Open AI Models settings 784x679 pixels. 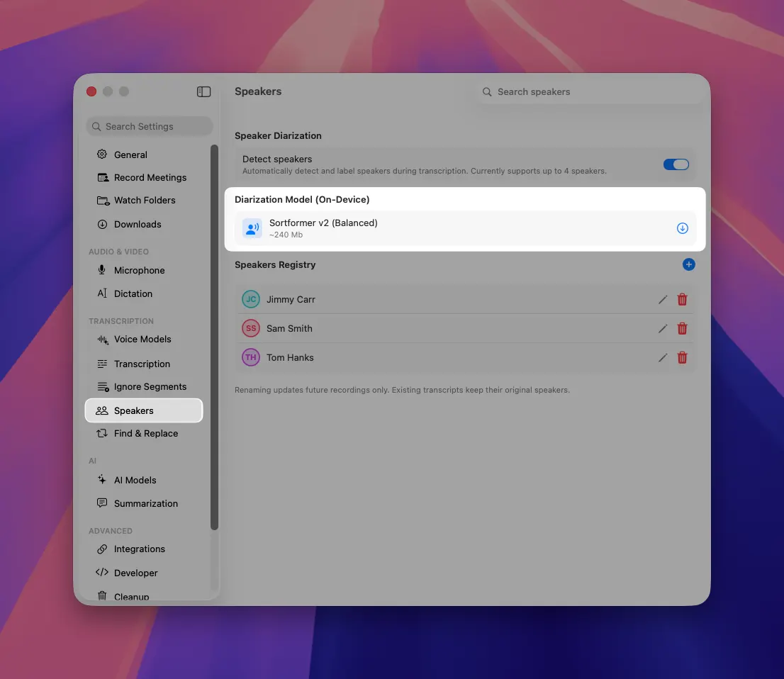(144, 480)
